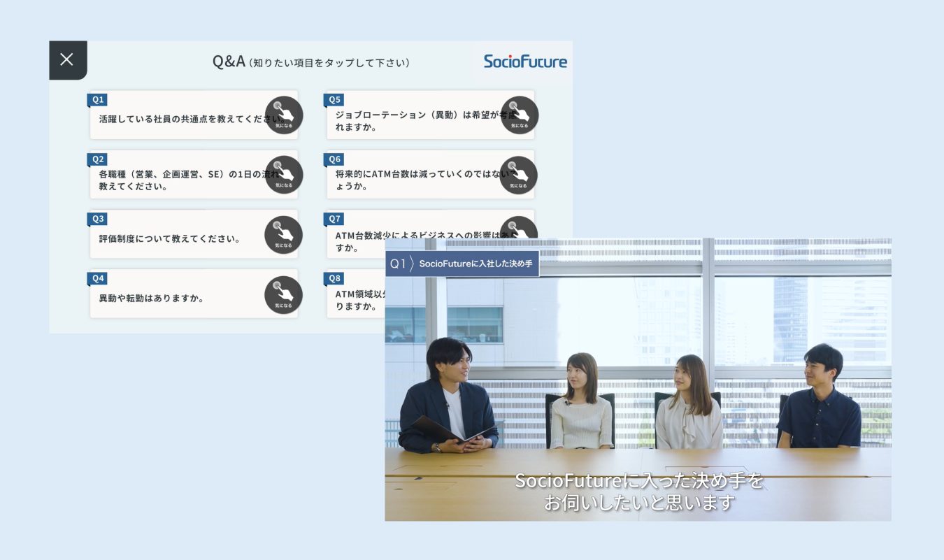
Task: Open Q4 異動や転勤はありますか
Action: pos(194,294)
